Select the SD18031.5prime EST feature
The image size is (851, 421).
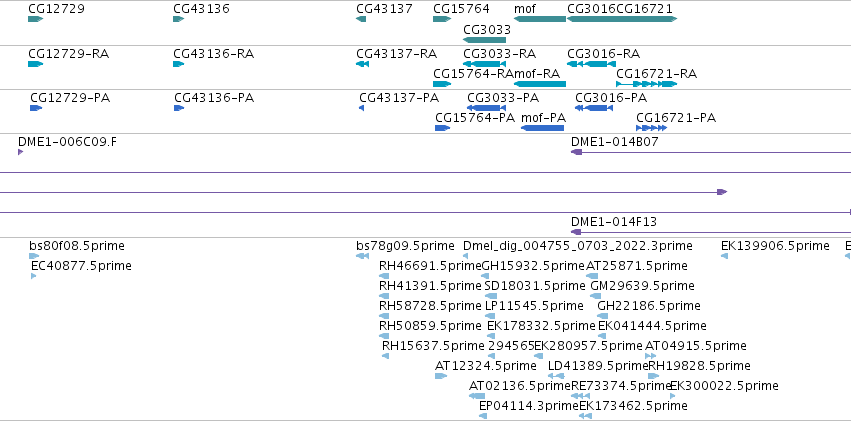click(491, 296)
